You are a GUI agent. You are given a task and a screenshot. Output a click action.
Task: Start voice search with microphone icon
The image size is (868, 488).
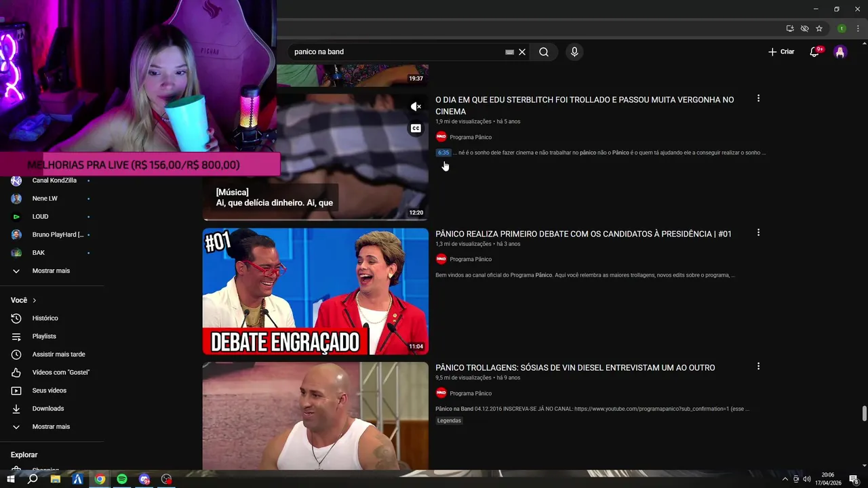click(x=574, y=52)
